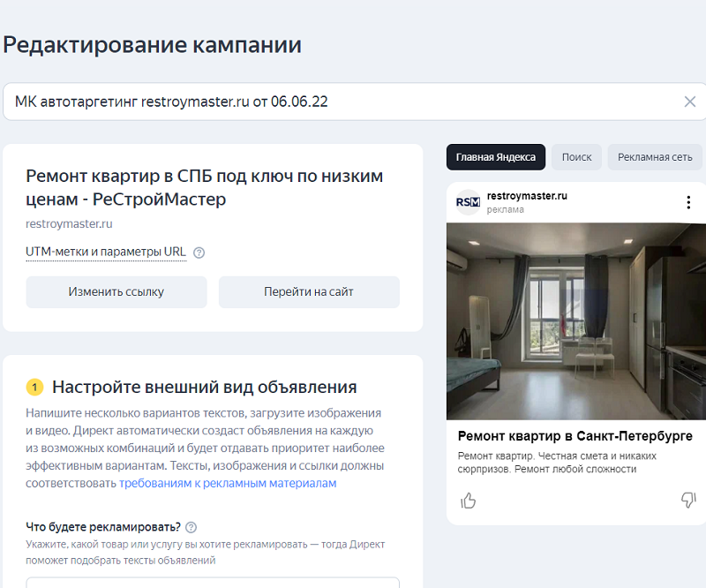Open требованиям к рекламным материалам link
Screen dimensions: 706x588
[228, 484]
